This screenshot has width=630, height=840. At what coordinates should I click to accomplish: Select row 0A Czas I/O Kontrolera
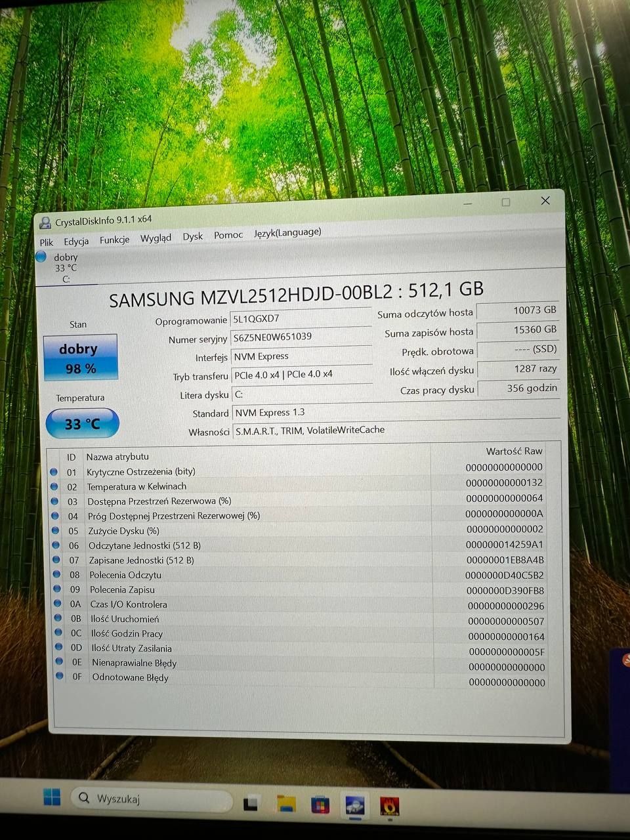(x=300, y=605)
